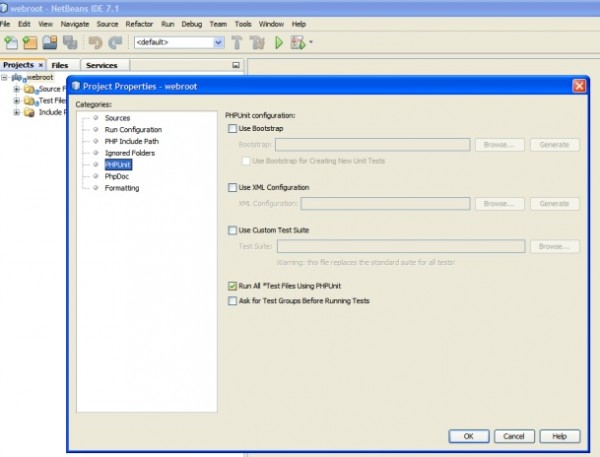This screenshot has width=600, height=457.
Task: Click the Include Path folder icon
Action: point(29,113)
